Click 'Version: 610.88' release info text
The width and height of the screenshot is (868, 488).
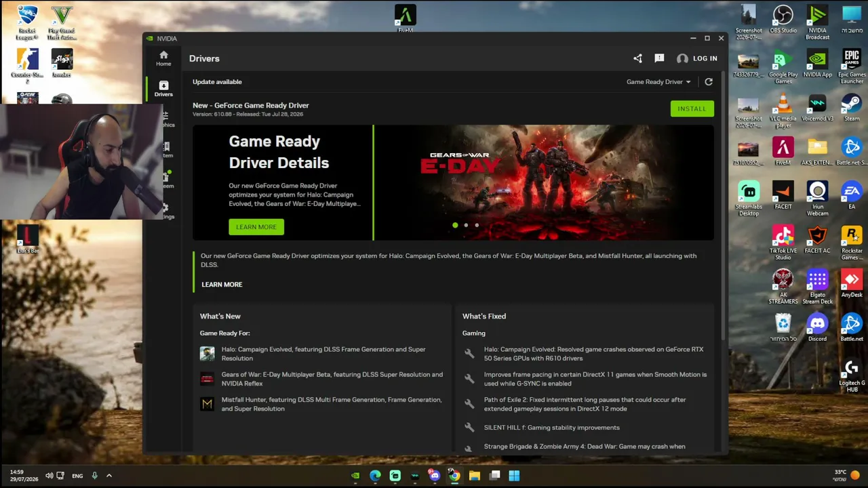click(248, 114)
